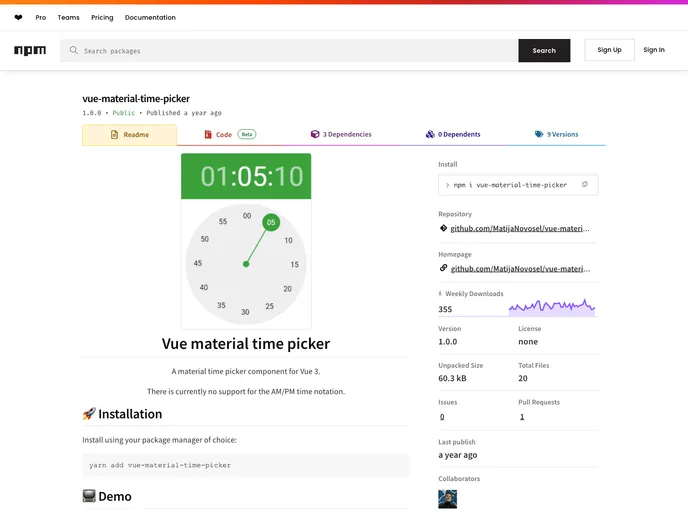Open the Homepage GitHub link
688x512 pixels.
pyautogui.click(x=520, y=269)
